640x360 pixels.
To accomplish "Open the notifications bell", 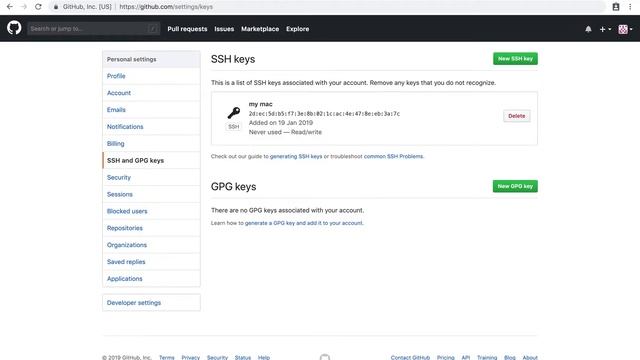I will [588, 29].
